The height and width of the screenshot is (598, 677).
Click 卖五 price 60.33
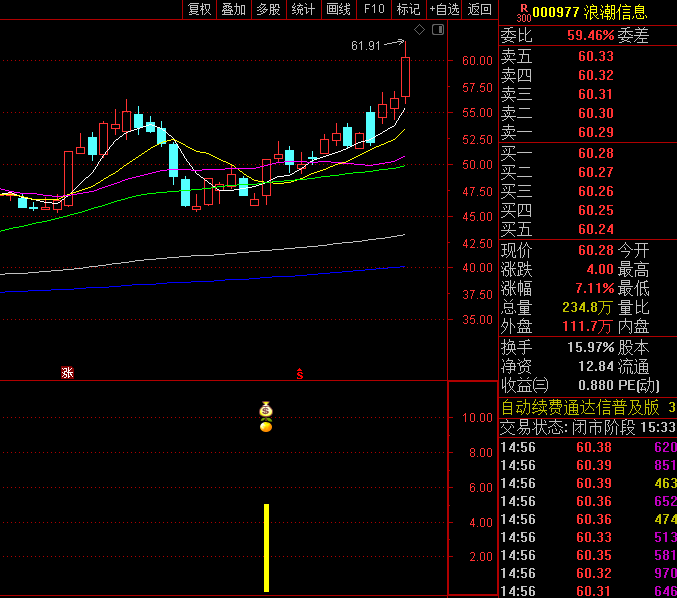[x=596, y=56]
